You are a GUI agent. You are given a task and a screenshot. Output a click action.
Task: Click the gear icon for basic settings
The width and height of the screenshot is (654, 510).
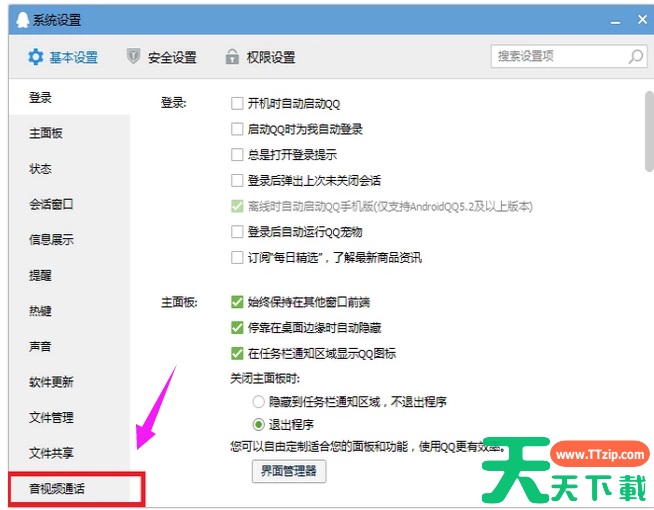click(x=35, y=57)
